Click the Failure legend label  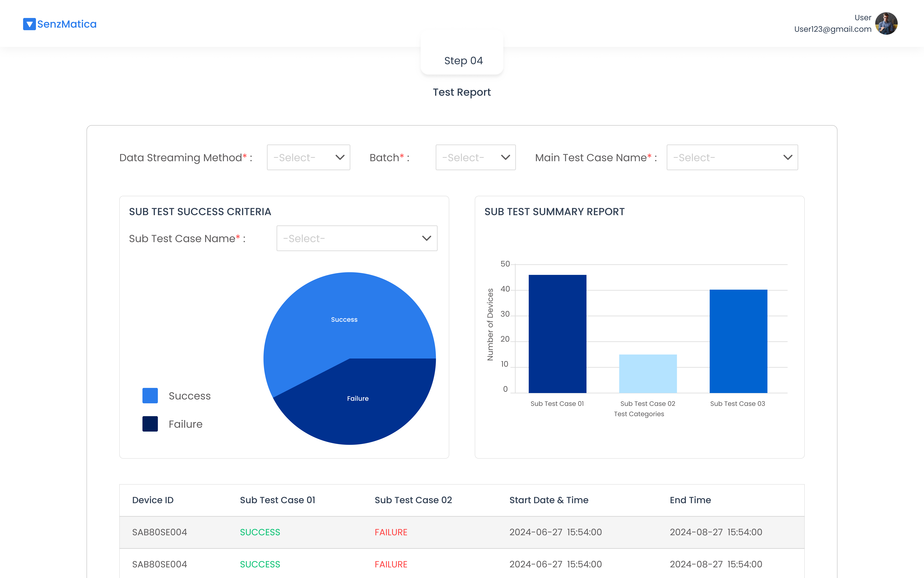186,424
